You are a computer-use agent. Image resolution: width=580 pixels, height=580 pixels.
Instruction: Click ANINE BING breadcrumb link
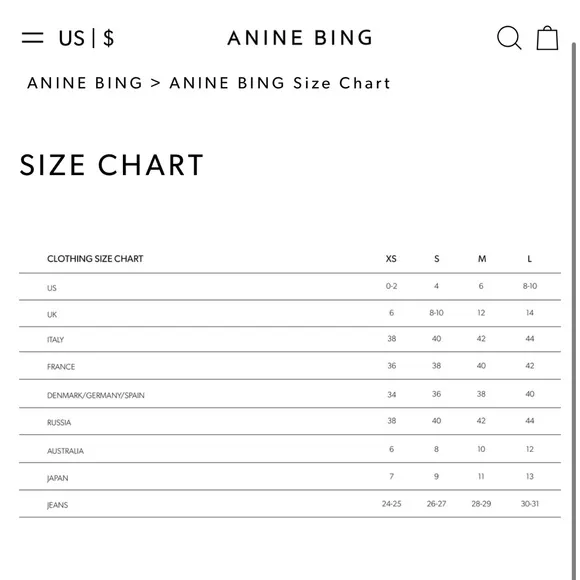click(85, 83)
